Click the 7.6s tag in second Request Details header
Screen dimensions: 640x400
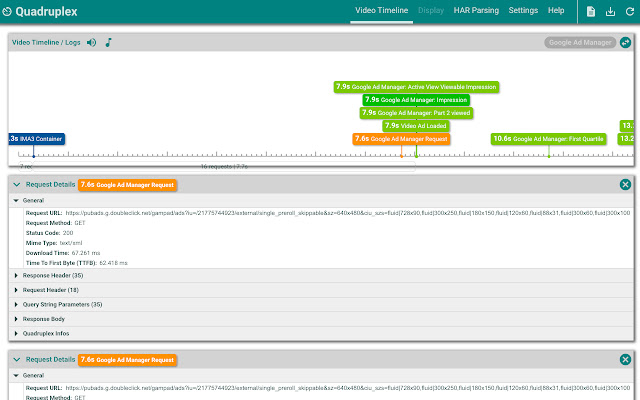tap(127, 360)
